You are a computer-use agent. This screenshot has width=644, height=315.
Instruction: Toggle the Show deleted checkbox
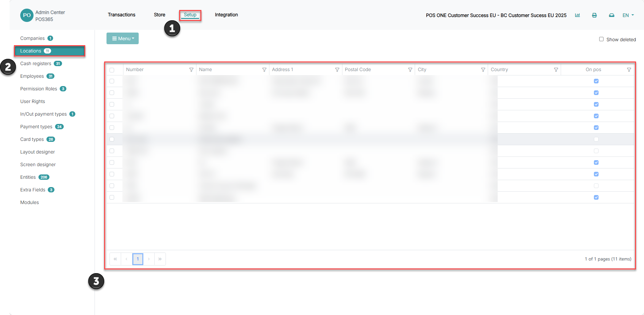tap(601, 39)
